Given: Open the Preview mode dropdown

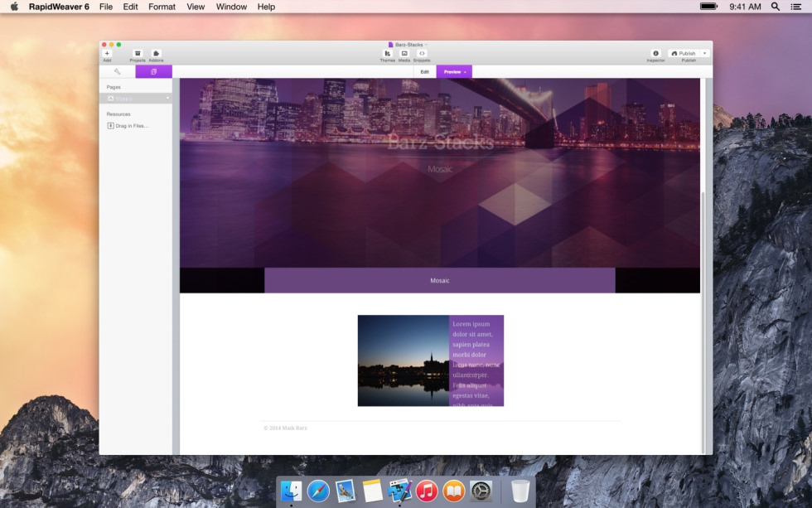Looking at the screenshot, I should 454,71.
